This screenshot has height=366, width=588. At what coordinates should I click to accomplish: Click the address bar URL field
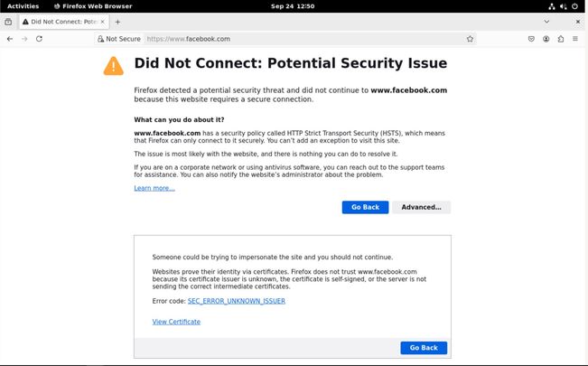tap(298, 39)
